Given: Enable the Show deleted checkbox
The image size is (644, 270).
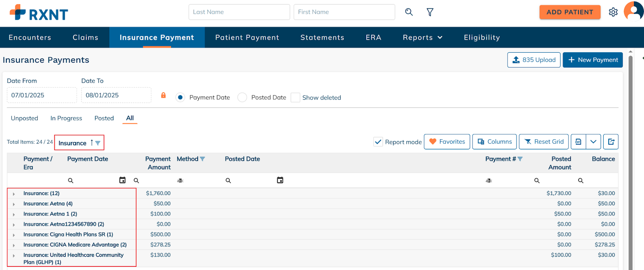Looking at the screenshot, I should click(x=295, y=98).
